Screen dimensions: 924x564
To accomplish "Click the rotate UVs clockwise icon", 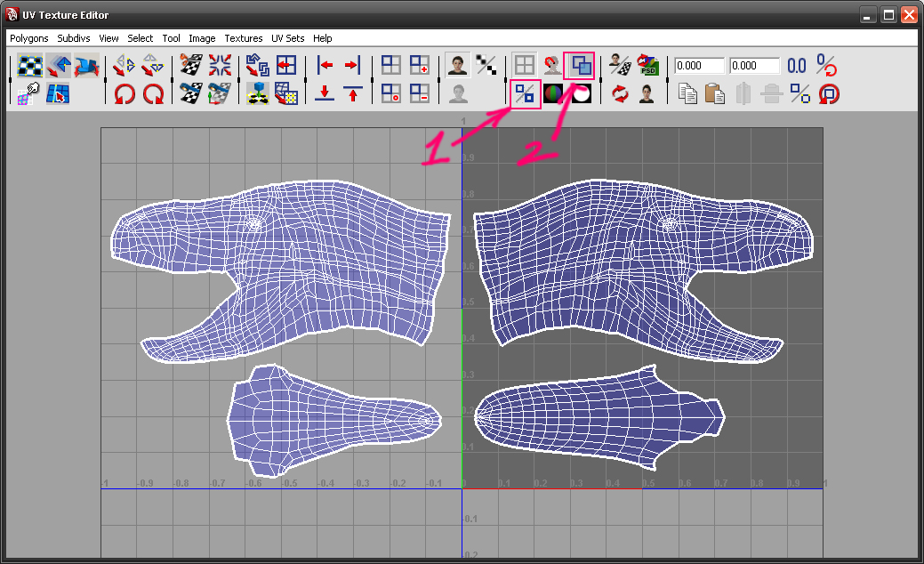I will tap(154, 93).
